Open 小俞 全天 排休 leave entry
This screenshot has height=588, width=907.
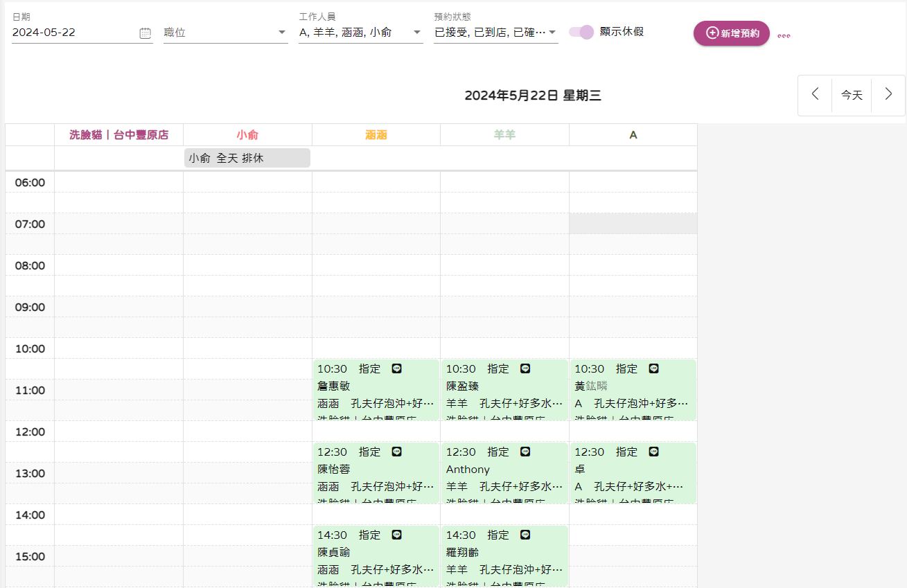pos(247,158)
